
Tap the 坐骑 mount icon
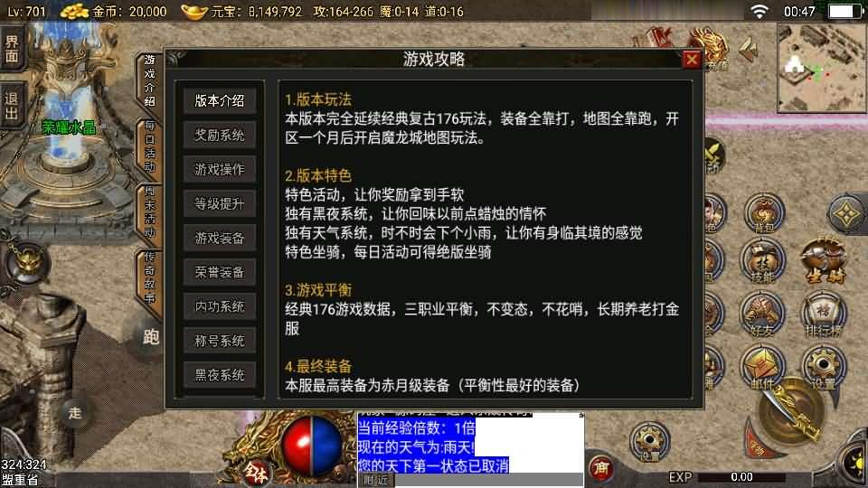pyautogui.click(x=825, y=262)
